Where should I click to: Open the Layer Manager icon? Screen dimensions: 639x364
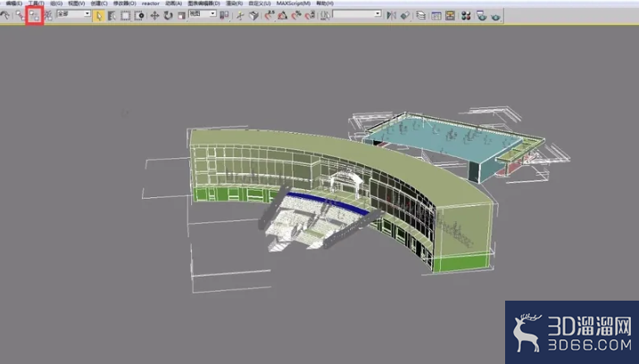tap(421, 15)
